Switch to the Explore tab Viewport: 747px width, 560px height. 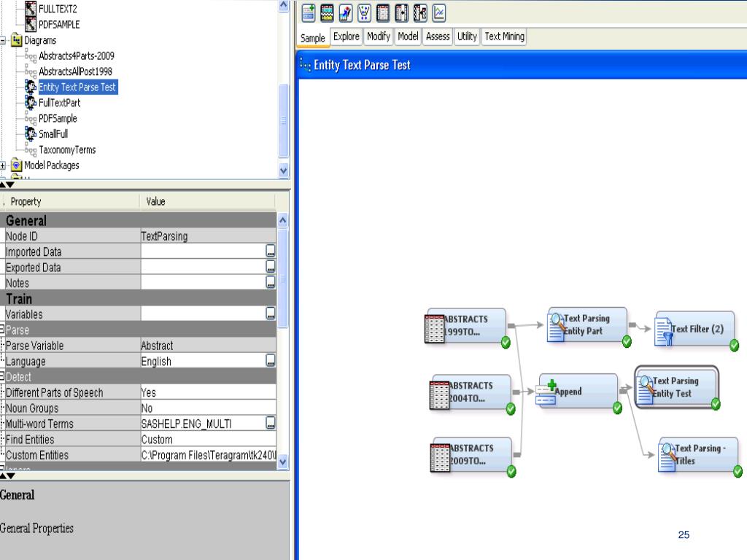(347, 36)
